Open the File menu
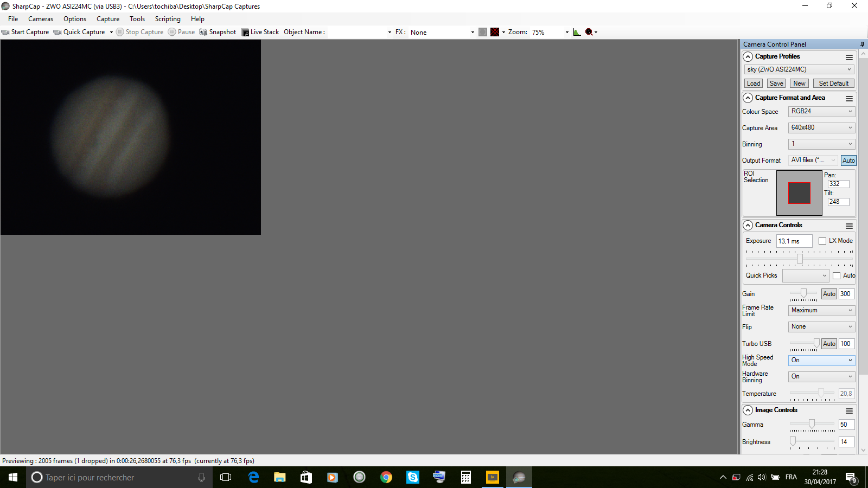Image resolution: width=868 pixels, height=488 pixels. click(13, 19)
